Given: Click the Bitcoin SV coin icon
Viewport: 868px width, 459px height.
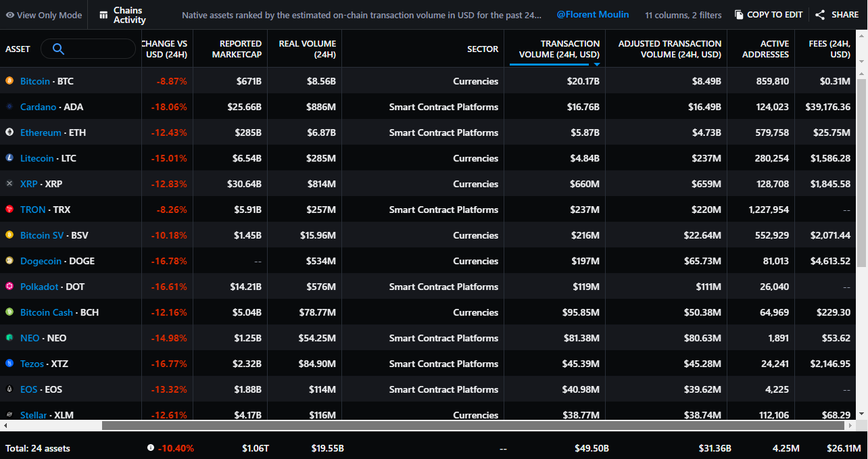Looking at the screenshot, I should pos(9,235).
